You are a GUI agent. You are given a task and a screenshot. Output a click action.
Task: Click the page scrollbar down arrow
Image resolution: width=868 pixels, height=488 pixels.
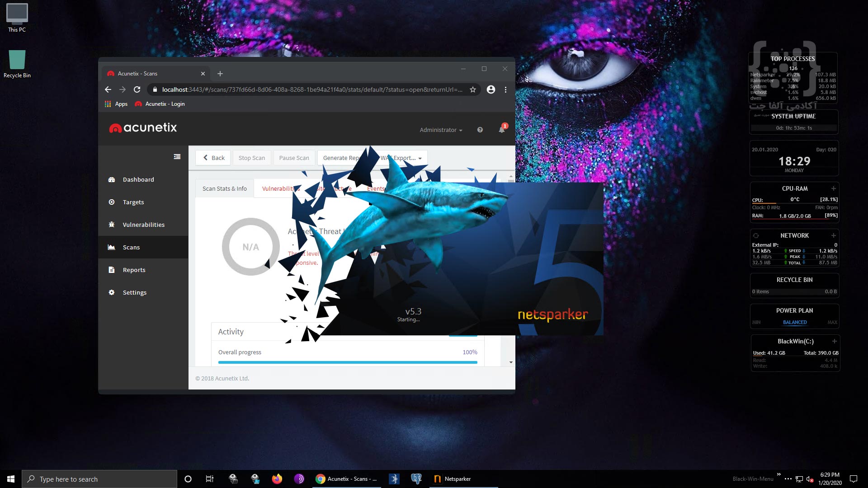coord(511,362)
